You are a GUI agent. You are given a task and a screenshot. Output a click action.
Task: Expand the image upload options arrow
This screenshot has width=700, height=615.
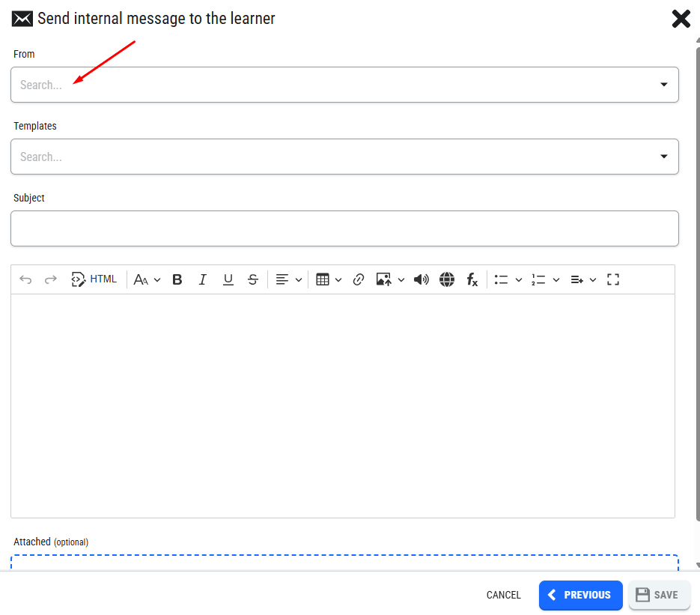coord(401,280)
